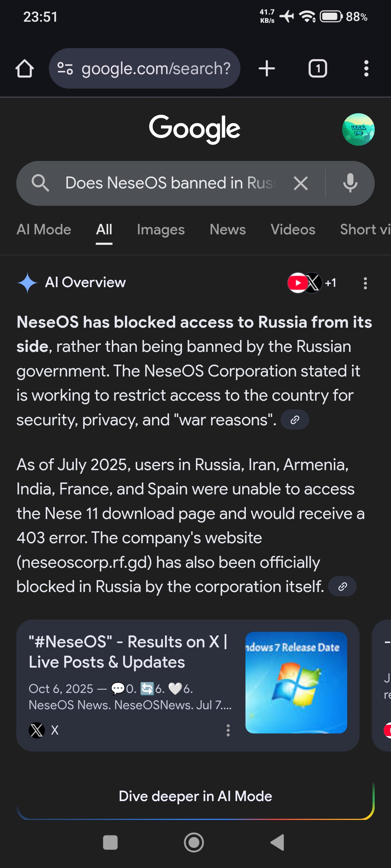Screen dimensions: 391x868
Task: Open the Videos results tab
Action: [293, 230]
